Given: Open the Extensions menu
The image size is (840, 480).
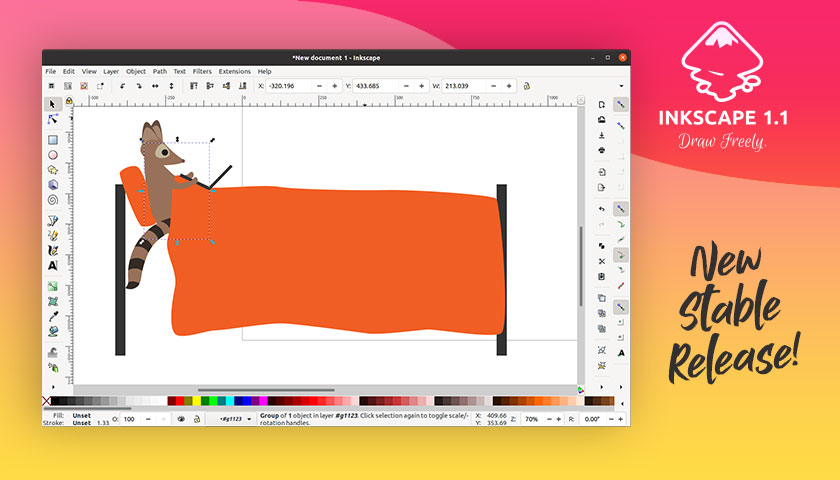Looking at the screenshot, I should coord(234,71).
